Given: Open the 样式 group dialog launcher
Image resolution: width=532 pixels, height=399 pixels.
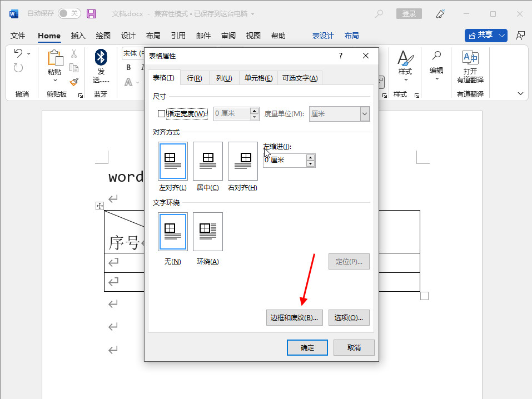Looking at the screenshot, I should 417,96.
